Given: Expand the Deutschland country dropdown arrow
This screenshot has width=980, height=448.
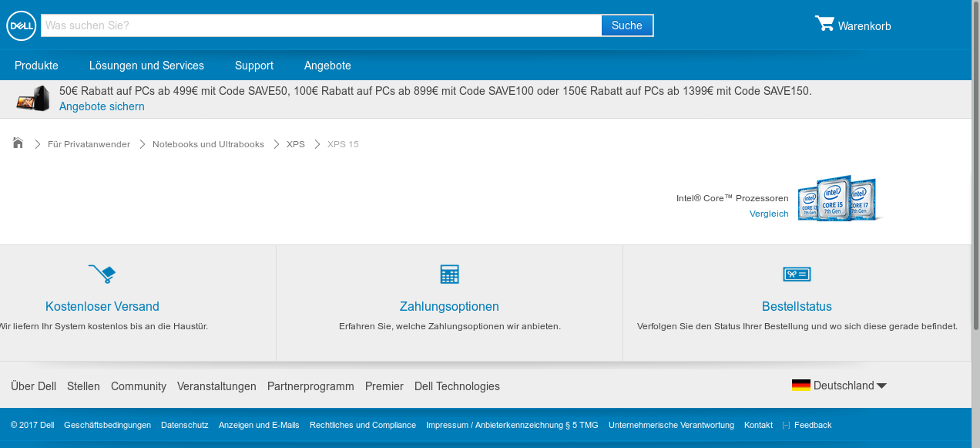Looking at the screenshot, I should (x=881, y=386).
